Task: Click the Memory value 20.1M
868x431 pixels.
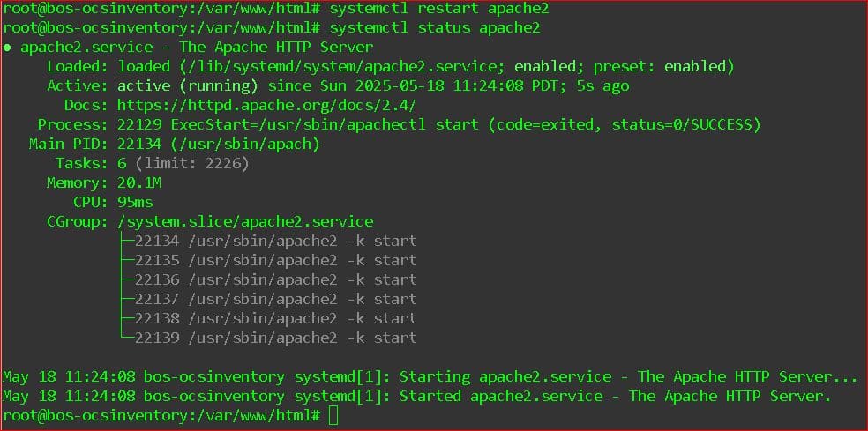Action: coord(139,182)
